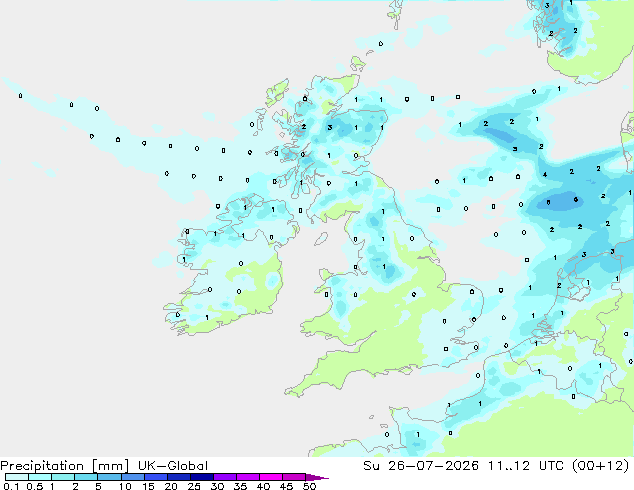Click the legend swatch between 45 and 50

click(x=294, y=477)
